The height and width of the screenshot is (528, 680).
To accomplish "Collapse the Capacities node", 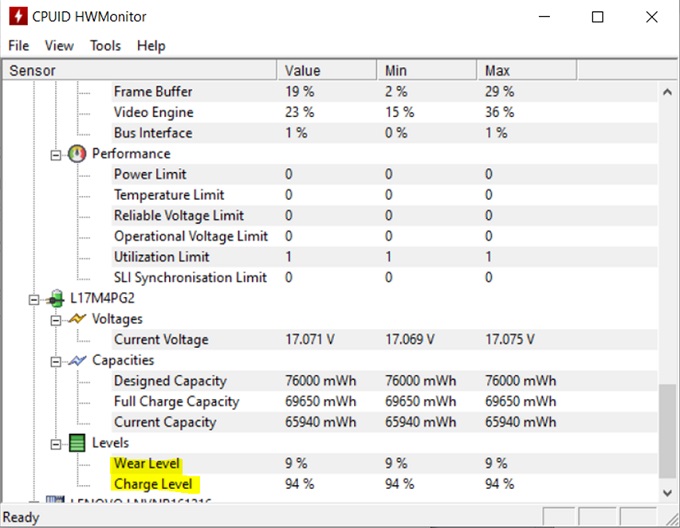I will (56, 362).
